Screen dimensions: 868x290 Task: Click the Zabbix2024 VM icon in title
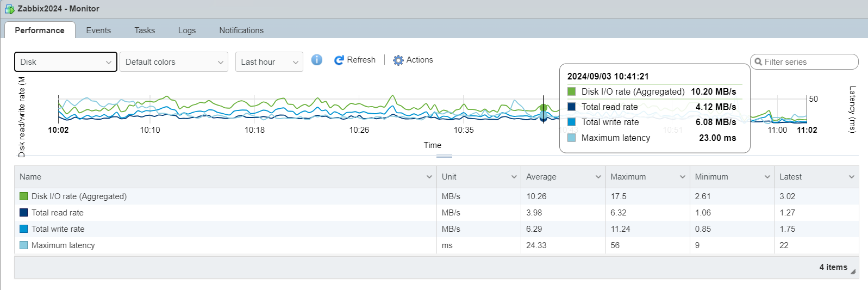click(x=9, y=9)
